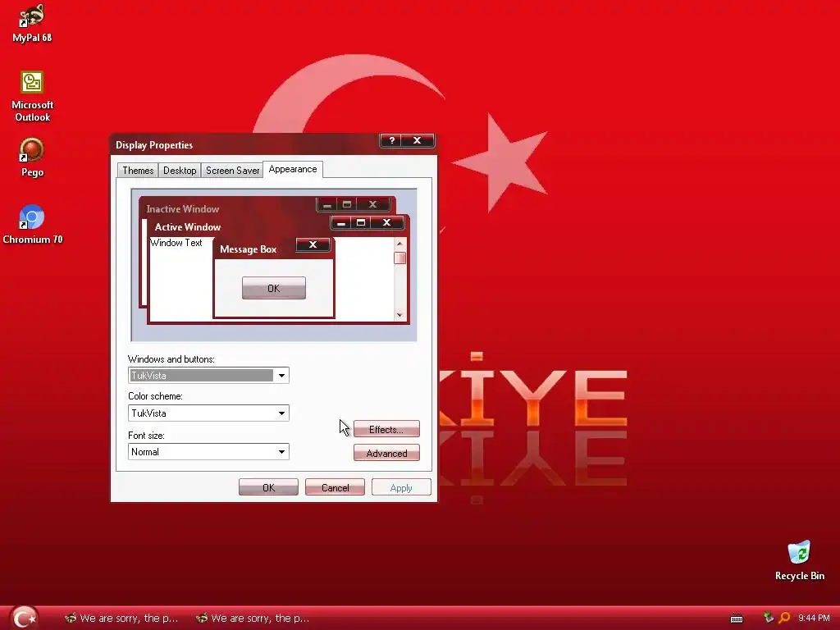Click the Inactive Window title in preview

(x=183, y=209)
